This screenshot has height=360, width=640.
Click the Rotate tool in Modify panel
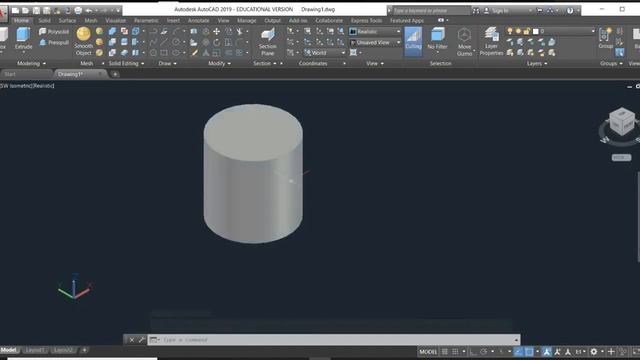point(216,42)
